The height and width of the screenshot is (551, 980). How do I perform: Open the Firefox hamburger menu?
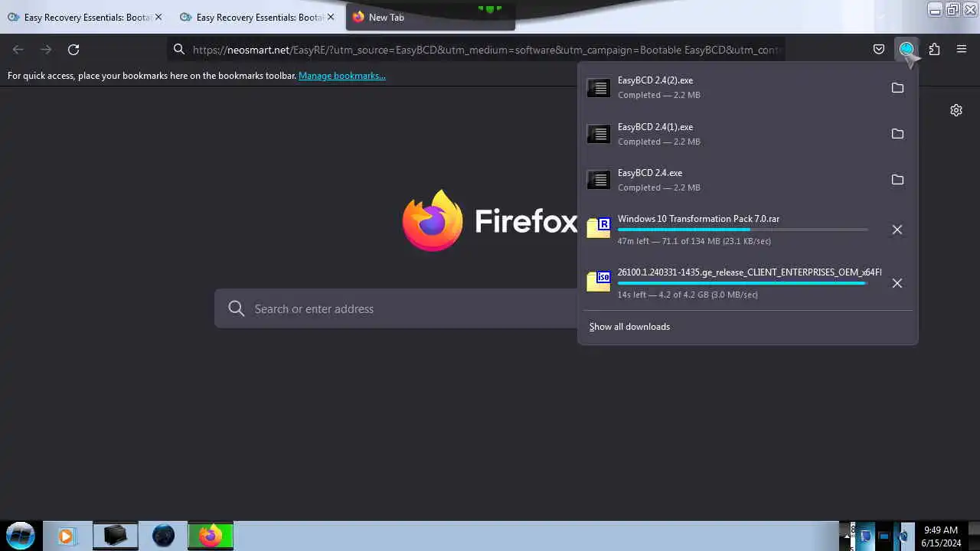pos(962,50)
